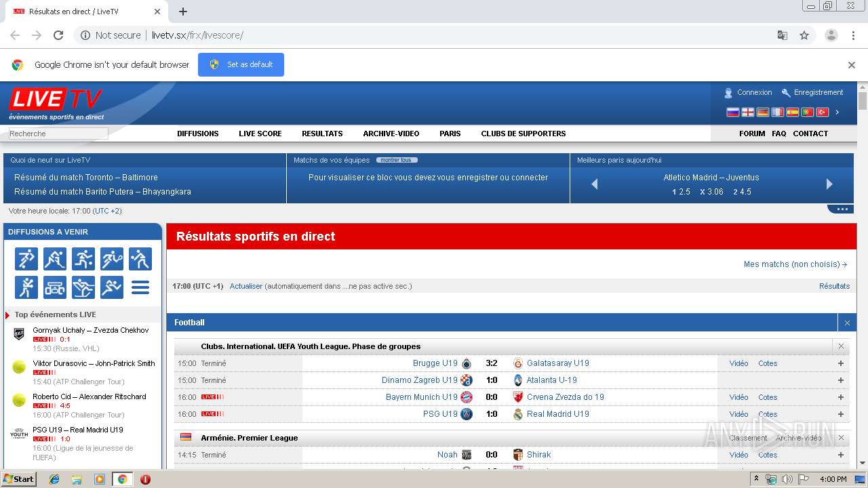Screen dimensions: 868x488
Task: Open LIVE SCORE menu
Action: tap(260, 134)
